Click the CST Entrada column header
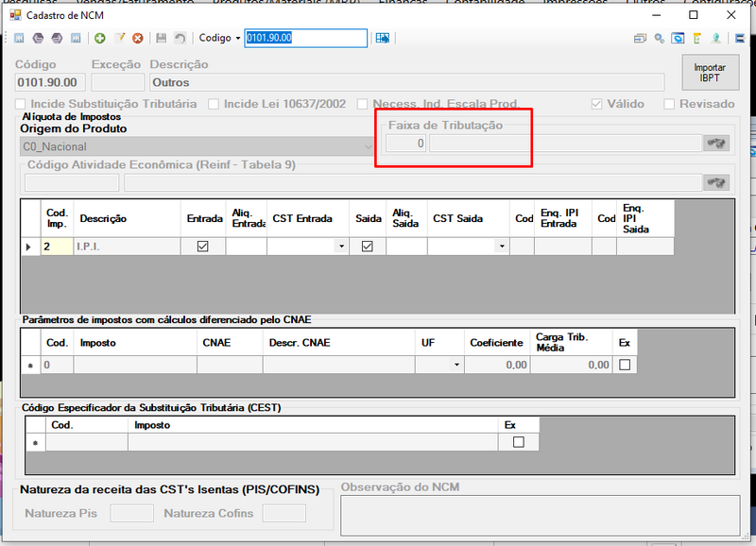The width and height of the screenshot is (756, 546). (308, 218)
